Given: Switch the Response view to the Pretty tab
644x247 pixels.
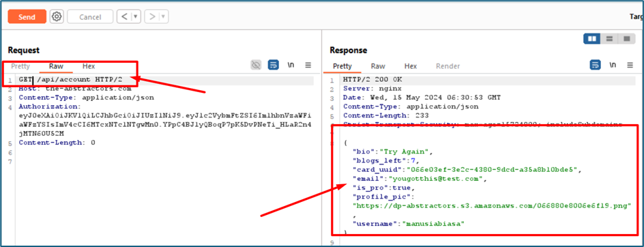Looking at the screenshot, I should pos(342,66).
